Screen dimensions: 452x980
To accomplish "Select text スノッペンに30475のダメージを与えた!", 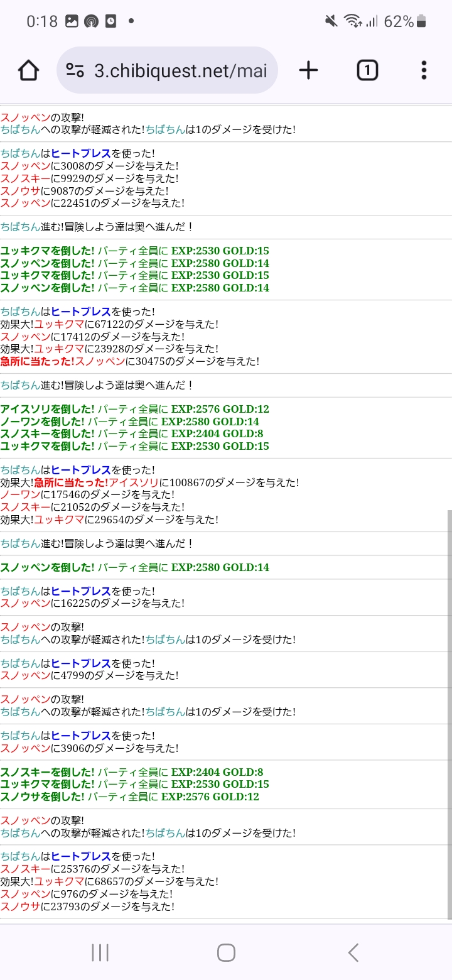I will 167,361.
